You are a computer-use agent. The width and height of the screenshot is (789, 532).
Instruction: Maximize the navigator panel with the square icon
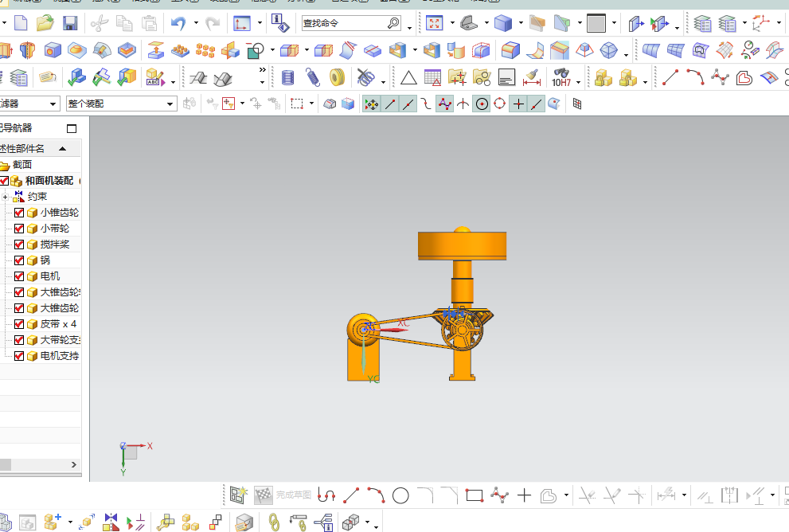click(72, 128)
